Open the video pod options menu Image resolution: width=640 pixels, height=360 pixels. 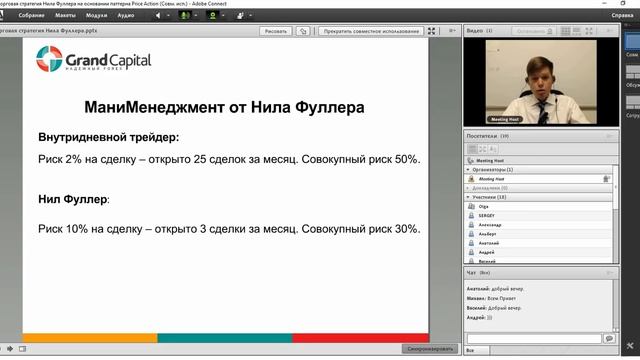pyautogui.click(x=609, y=31)
